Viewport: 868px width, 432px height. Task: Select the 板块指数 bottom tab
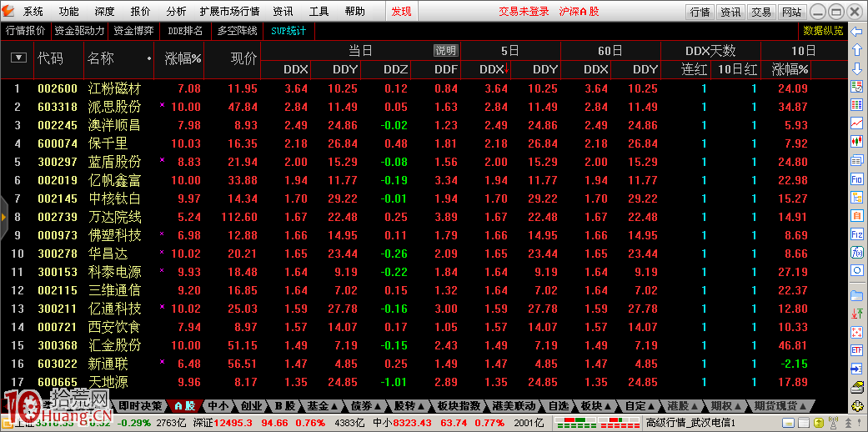tap(459, 406)
